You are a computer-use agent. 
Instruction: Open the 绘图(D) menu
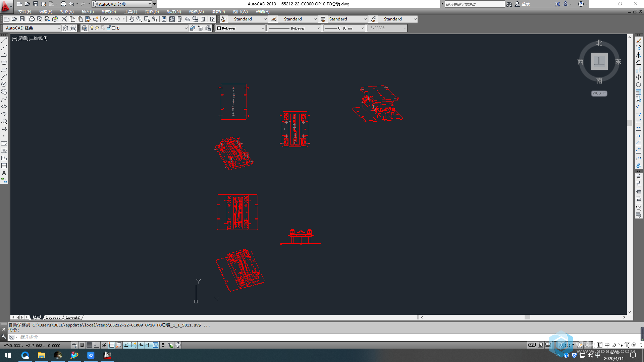coord(152,12)
